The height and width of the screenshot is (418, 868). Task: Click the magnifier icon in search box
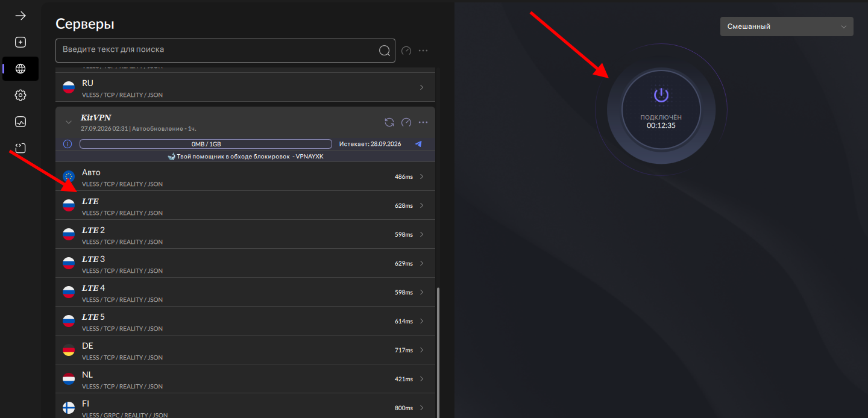point(385,51)
